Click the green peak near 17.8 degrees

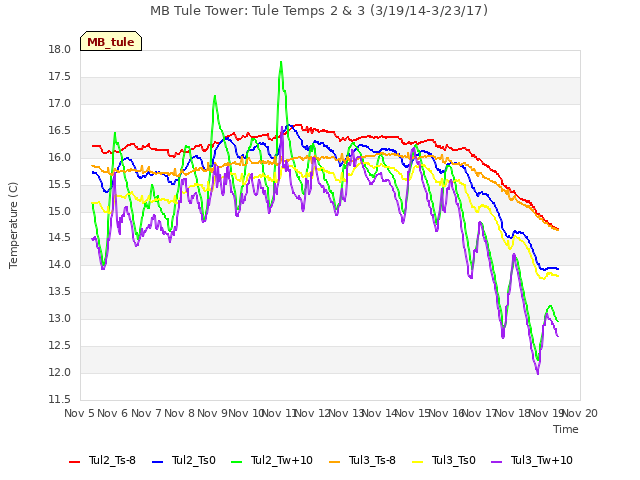click(x=281, y=62)
